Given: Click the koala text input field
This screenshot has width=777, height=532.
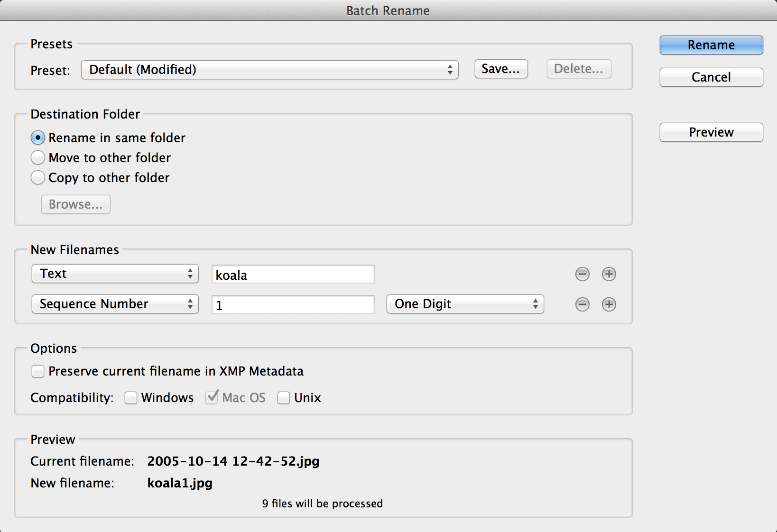Looking at the screenshot, I should pyautogui.click(x=293, y=275).
